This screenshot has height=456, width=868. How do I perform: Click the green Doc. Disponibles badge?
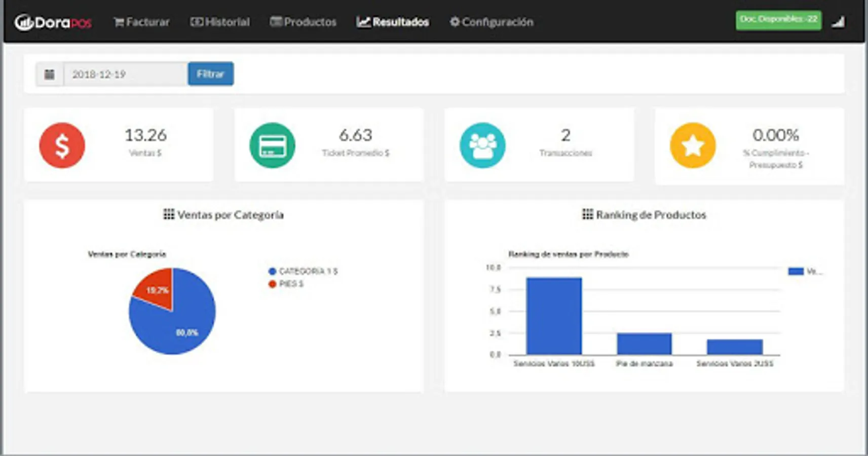778,20
